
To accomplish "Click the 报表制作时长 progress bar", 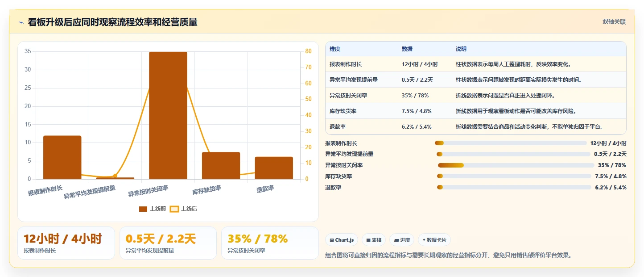I will (x=511, y=143).
